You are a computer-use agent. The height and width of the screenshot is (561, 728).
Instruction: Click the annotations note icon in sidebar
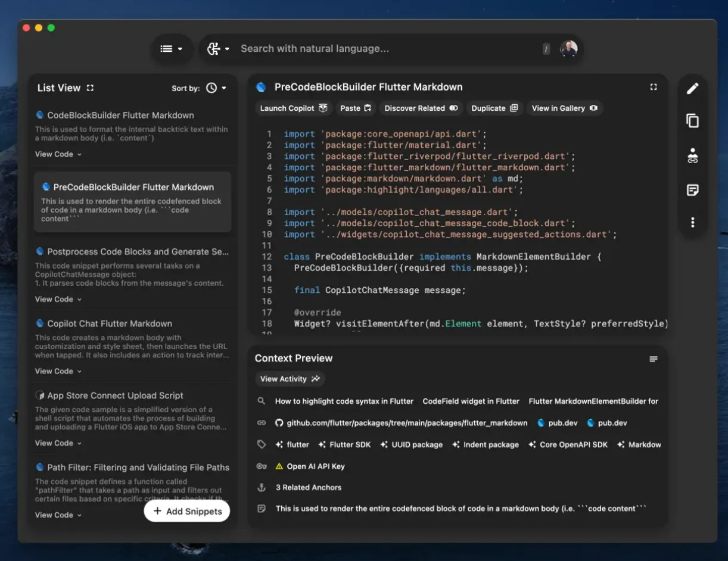click(x=692, y=190)
